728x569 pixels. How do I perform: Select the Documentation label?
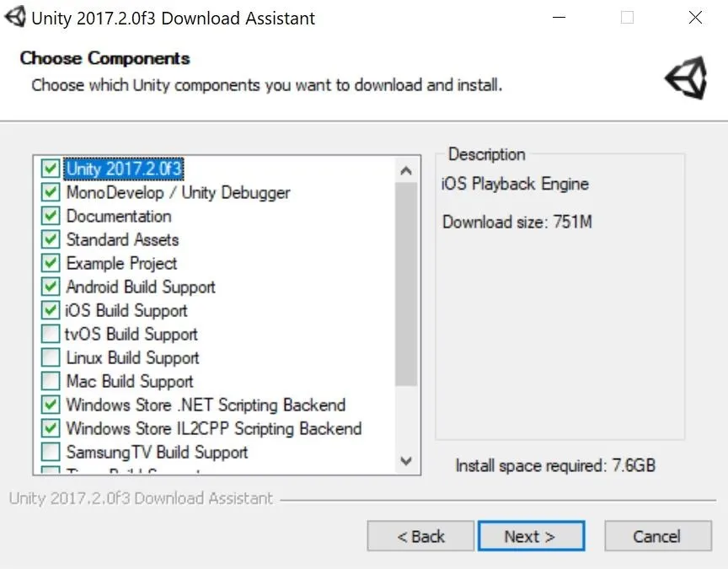pos(119,216)
